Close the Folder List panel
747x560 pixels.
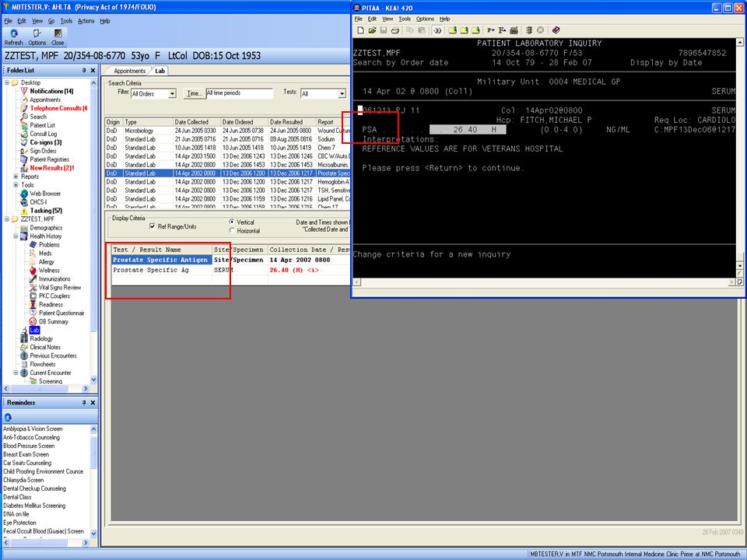[x=93, y=70]
